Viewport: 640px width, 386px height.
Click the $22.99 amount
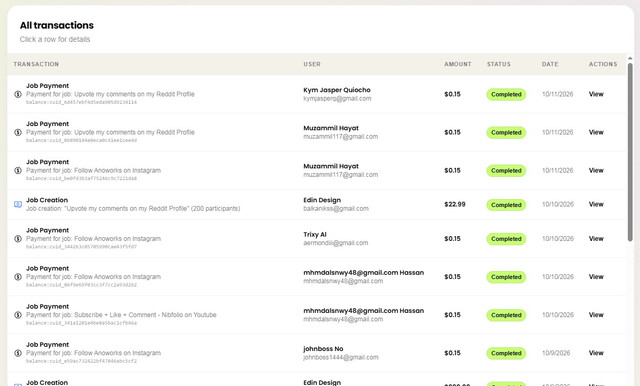(x=455, y=204)
